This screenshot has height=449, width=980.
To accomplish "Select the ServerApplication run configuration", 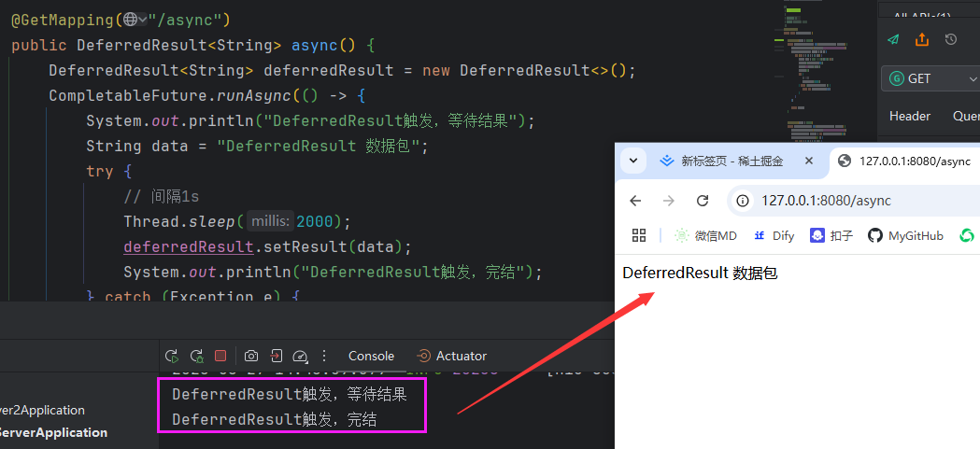I will 52,432.
